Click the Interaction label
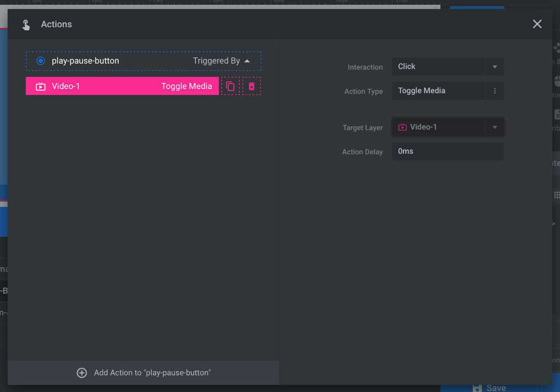 [365, 67]
